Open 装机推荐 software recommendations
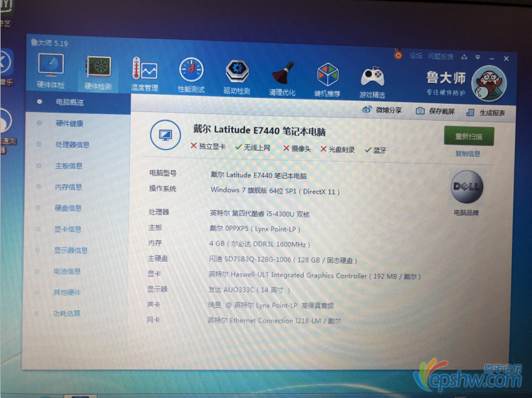Viewport: 532px width, 398px height. click(x=327, y=80)
